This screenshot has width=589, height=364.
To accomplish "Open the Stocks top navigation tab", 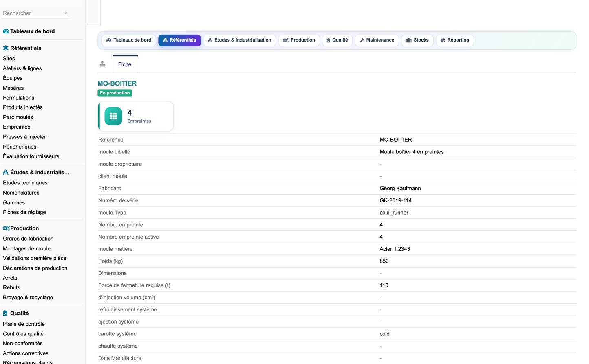I will coord(417,40).
